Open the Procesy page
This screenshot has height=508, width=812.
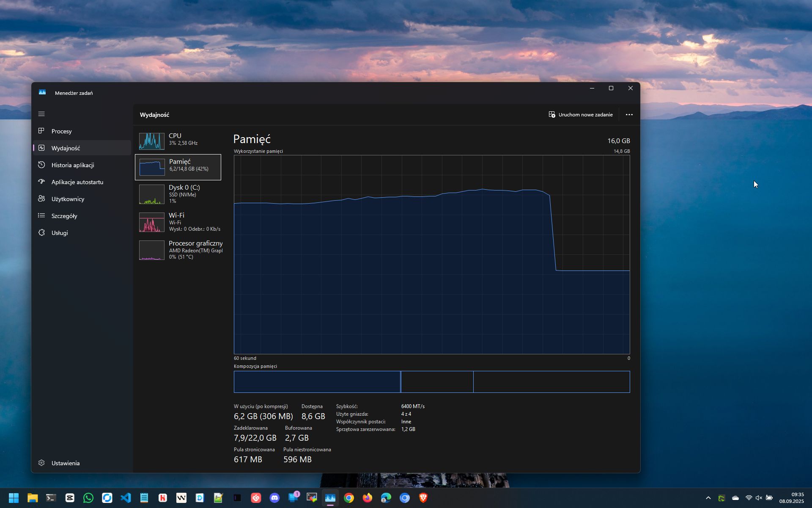[62, 131]
